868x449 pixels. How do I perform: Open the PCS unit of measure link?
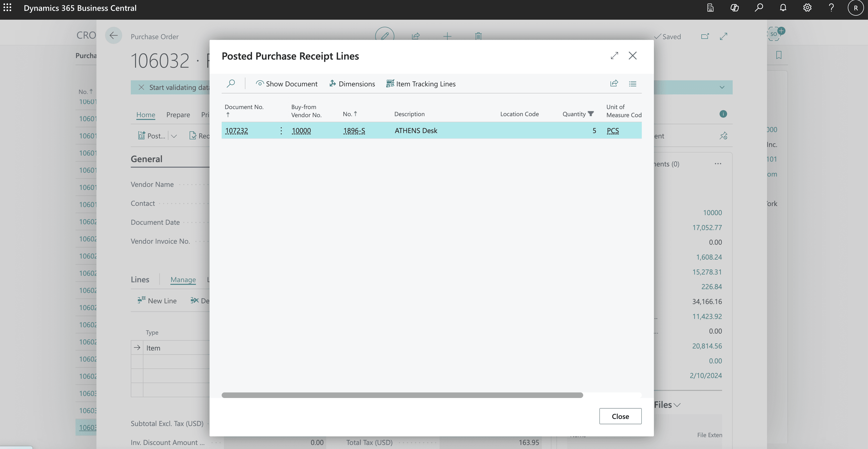[613, 131]
